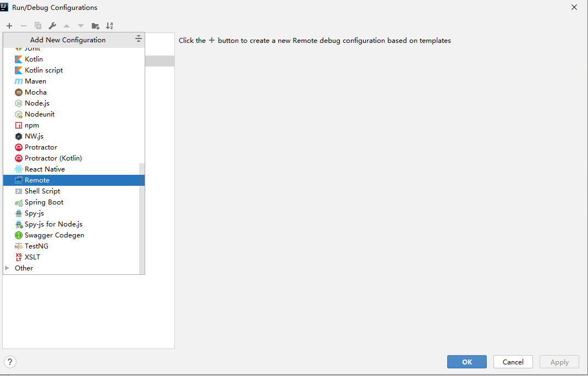Click the Copy Configuration icon
The image size is (588, 376).
pyautogui.click(x=38, y=26)
